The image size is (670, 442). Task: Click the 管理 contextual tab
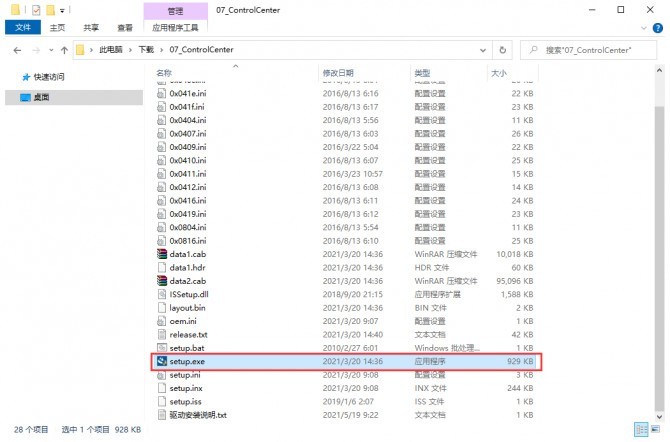(x=176, y=11)
